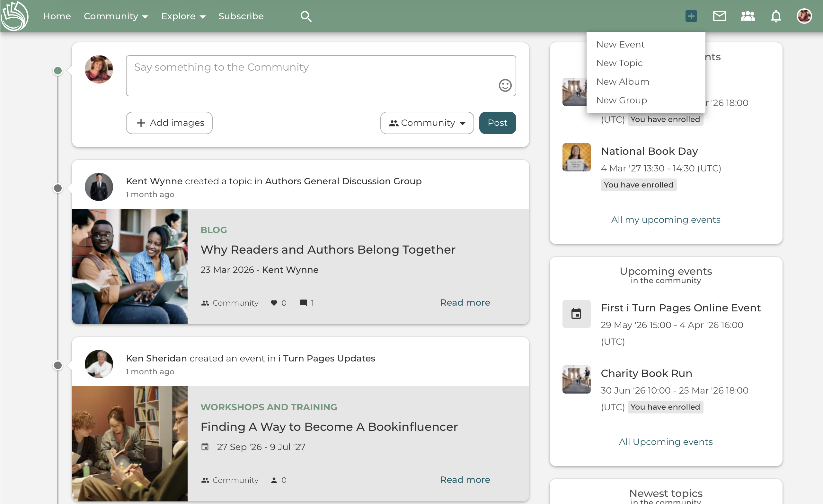823x504 pixels.
Task: Click the calendar icon for First i Turn Pages event
Action: click(576, 314)
